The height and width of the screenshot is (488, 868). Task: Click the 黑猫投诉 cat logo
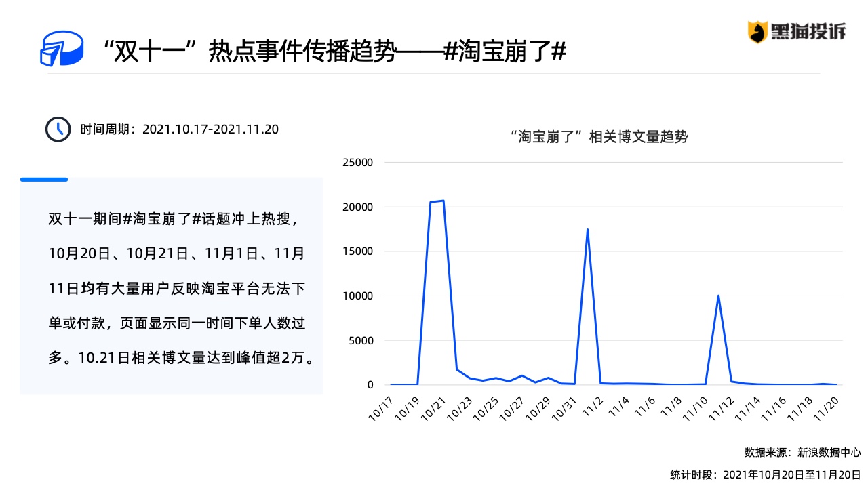point(757,31)
